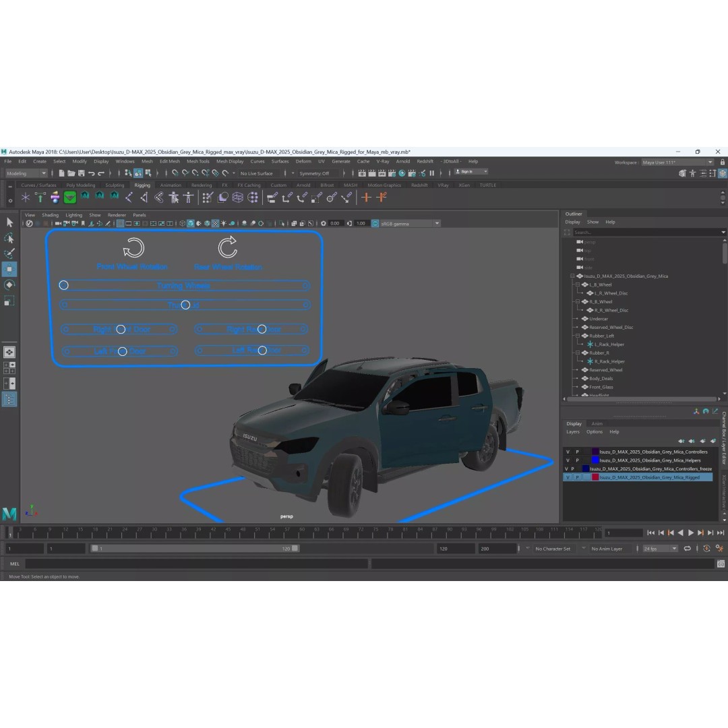Click the Symmetry: Off field
728x728 pixels.
pyautogui.click(x=318, y=173)
